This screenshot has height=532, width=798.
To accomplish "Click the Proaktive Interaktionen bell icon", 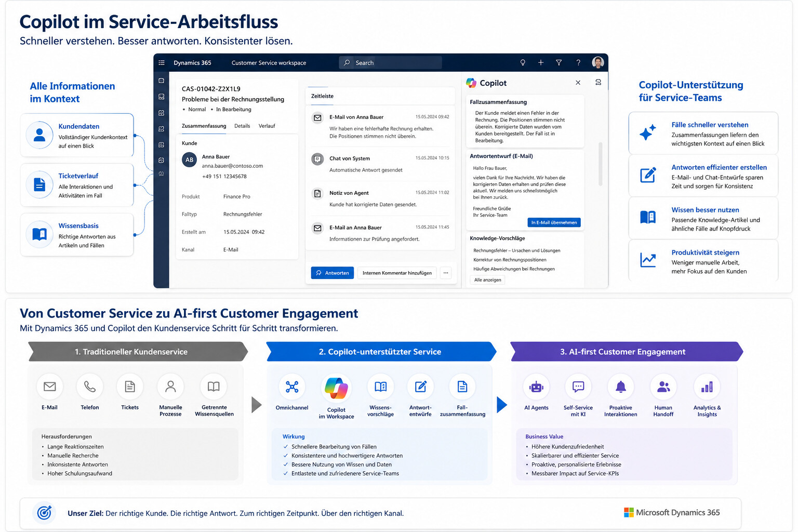I will click(x=621, y=387).
